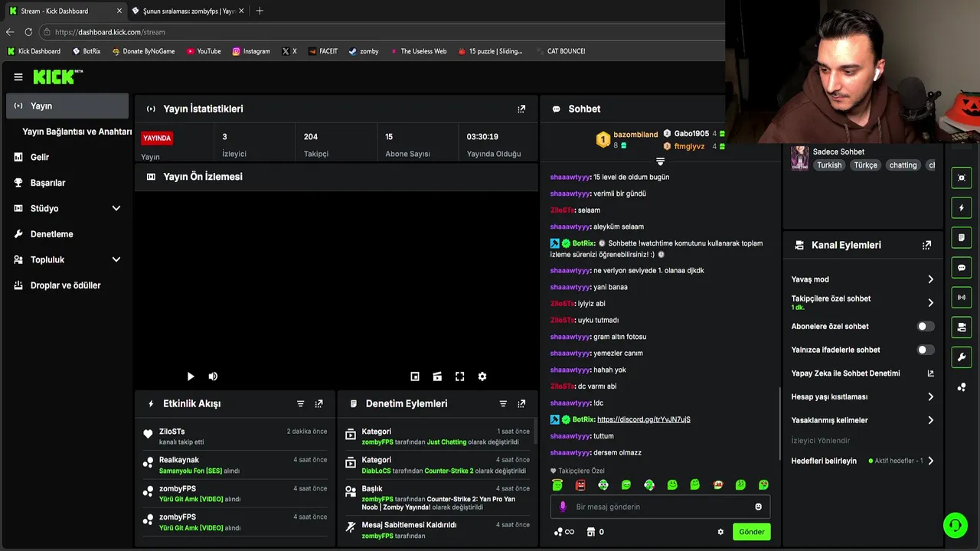Image resolution: width=980 pixels, height=551 pixels.
Task: Open Gelir in the sidebar
Action: click(x=67, y=157)
